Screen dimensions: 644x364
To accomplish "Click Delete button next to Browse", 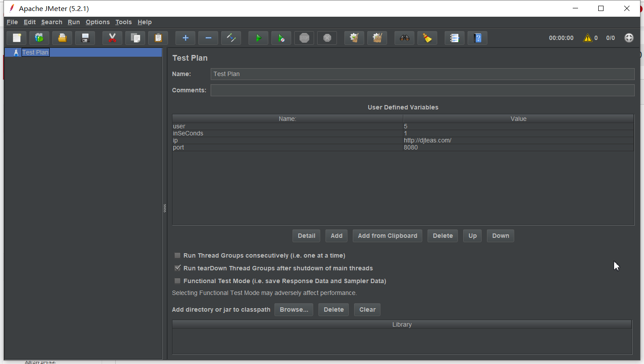I will point(334,309).
